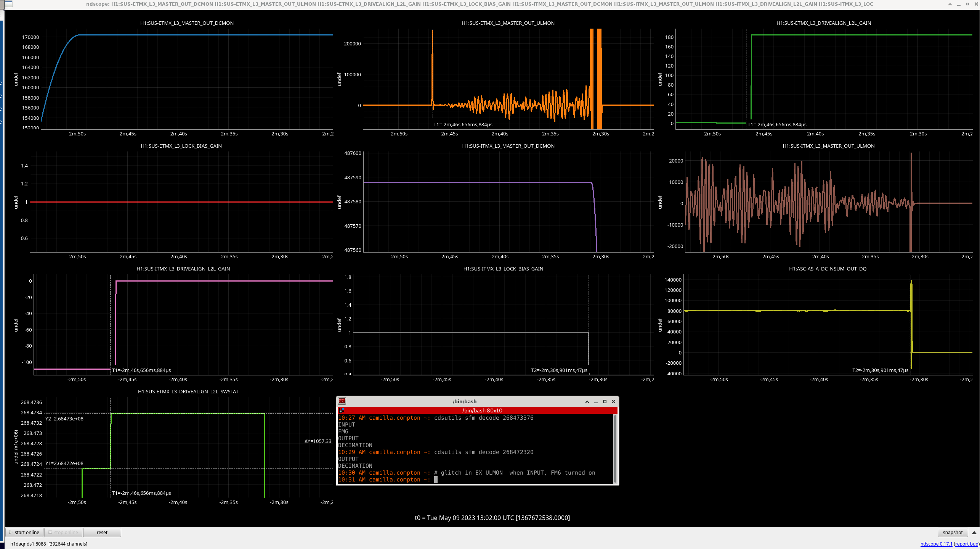Click the start online play button
The image size is (980, 549).
coord(24,532)
